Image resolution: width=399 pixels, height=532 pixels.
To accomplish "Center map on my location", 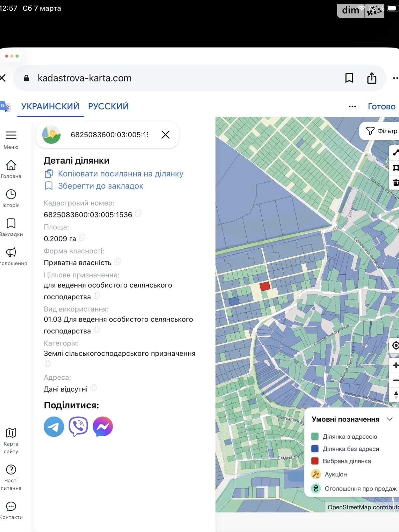I will (395, 345).
